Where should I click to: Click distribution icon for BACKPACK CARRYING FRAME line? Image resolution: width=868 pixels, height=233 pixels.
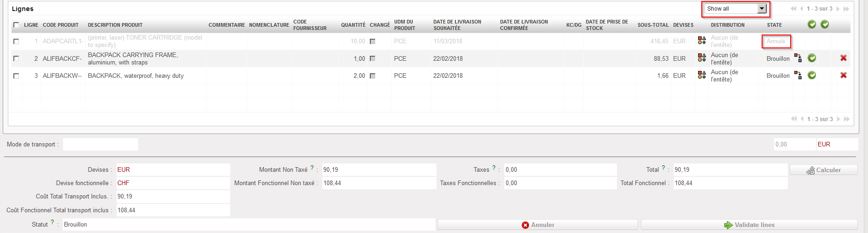(702, 58)
